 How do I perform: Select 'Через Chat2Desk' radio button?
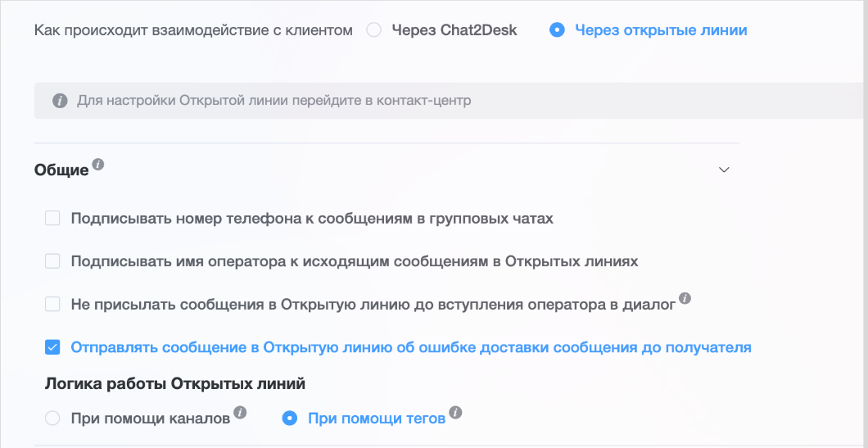[x=374, y=30]
